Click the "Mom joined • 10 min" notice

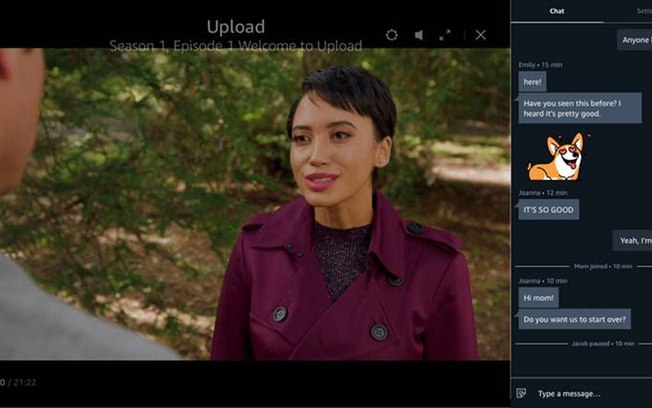click(603, 266)
